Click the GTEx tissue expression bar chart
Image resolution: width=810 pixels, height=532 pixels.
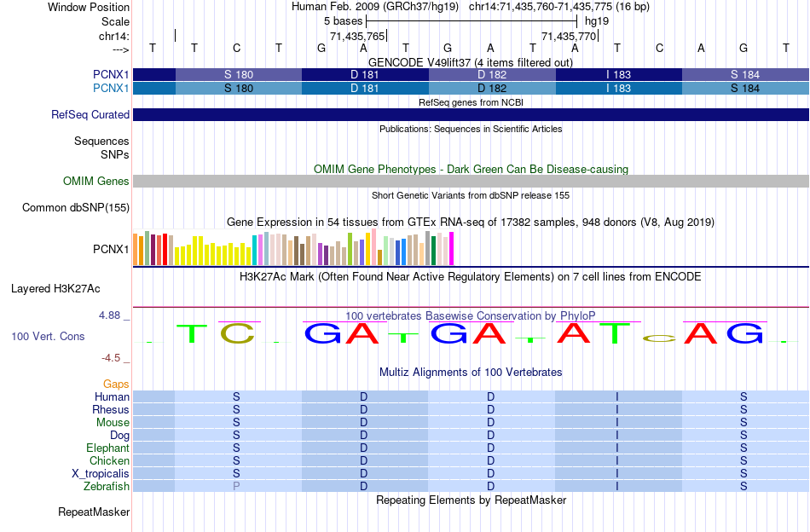(x=293, y=247)
